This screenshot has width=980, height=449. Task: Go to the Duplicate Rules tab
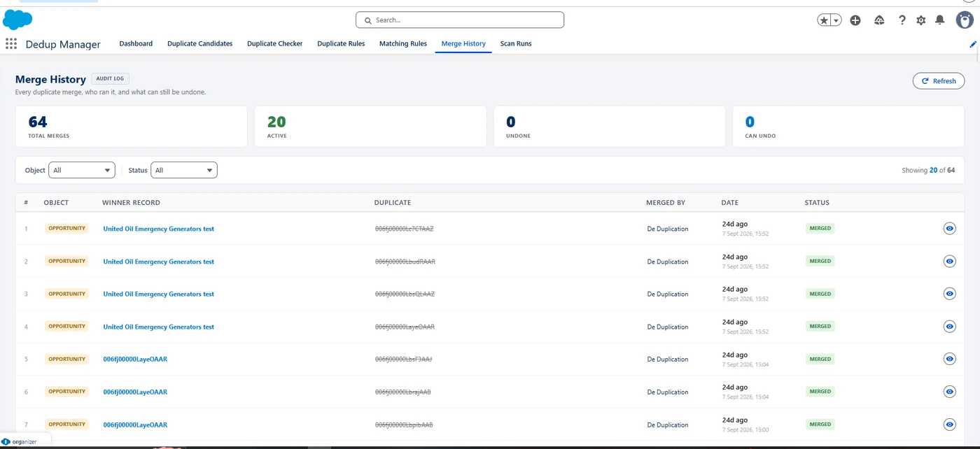point(341,43)
